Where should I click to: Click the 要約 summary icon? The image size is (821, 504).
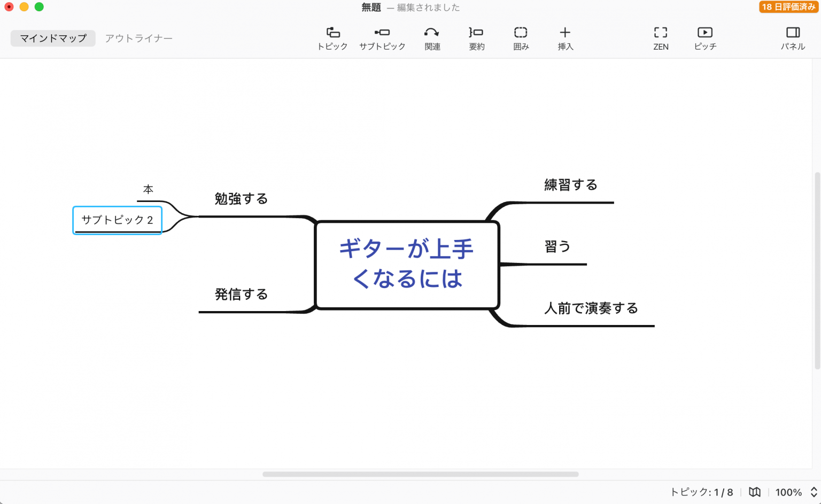476,38
